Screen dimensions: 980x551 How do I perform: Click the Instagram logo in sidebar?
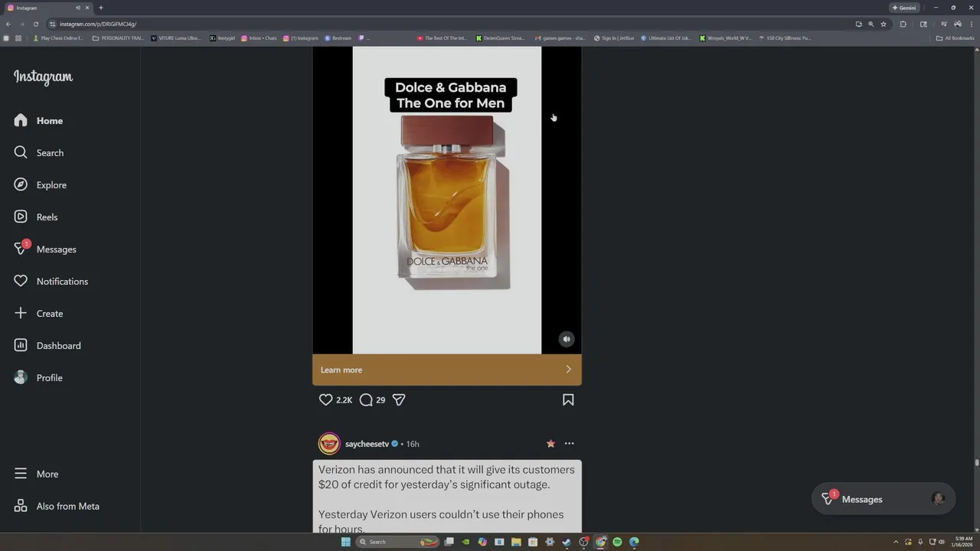(x=43, y=77)
